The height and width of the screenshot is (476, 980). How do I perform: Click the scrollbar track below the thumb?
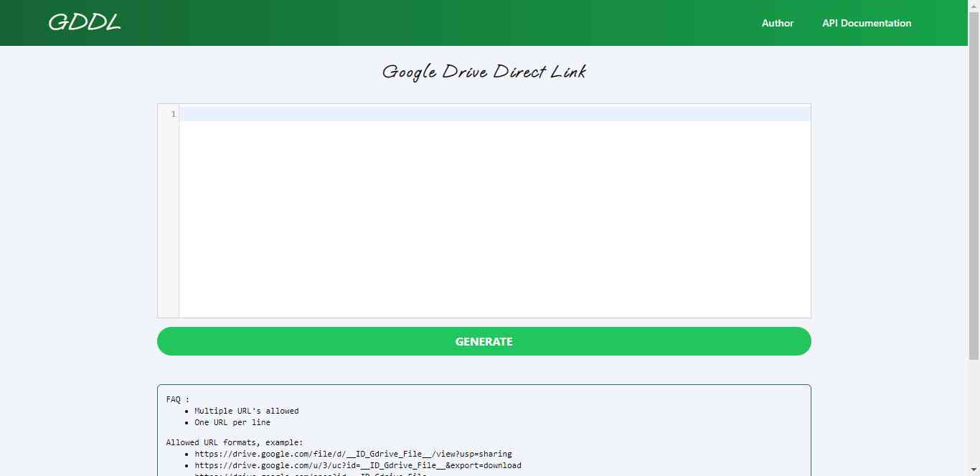(x=974, y=416)
